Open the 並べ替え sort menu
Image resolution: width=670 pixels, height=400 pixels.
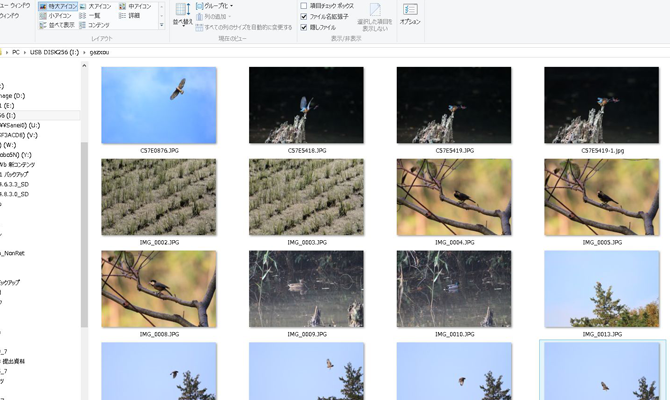183,15
